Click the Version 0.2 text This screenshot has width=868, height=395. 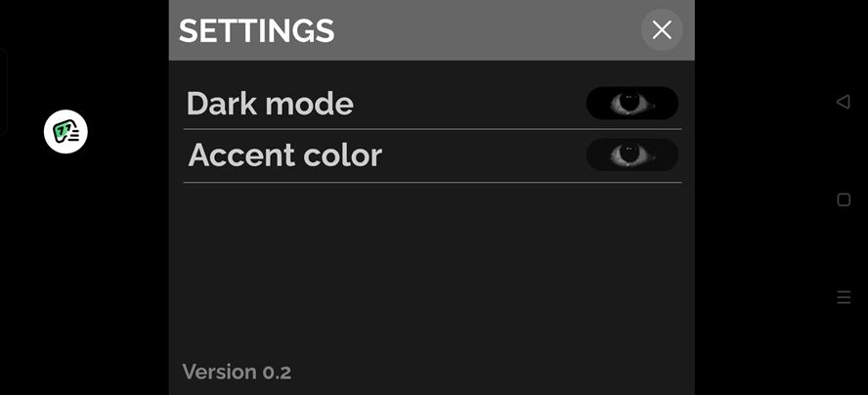point(237,372)
